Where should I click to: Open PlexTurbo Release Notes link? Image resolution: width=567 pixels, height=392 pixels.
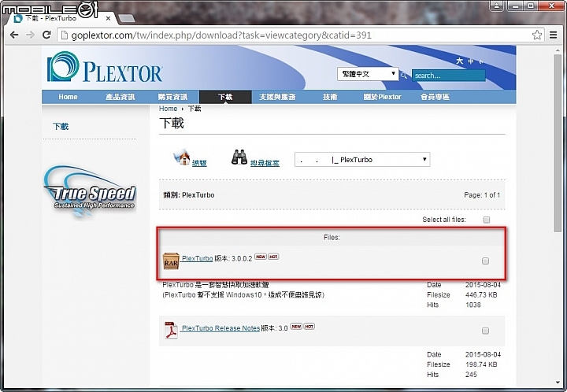tap(220, 328)
